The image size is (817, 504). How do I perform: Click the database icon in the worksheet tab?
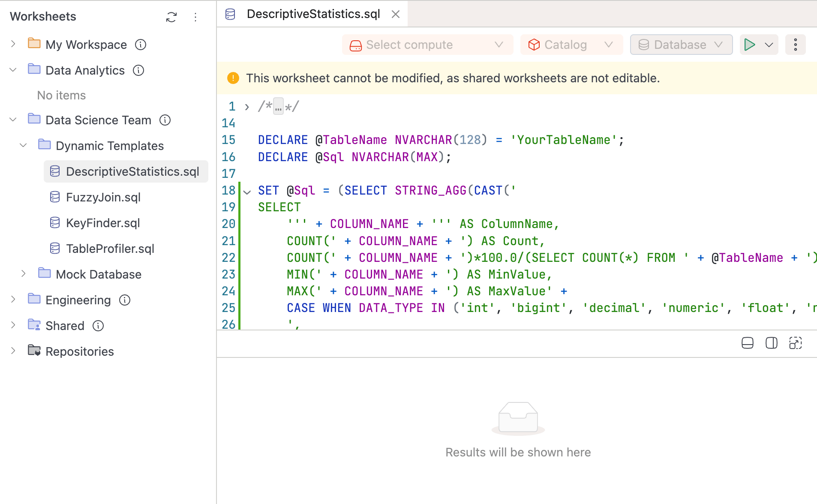click(231, 14)
